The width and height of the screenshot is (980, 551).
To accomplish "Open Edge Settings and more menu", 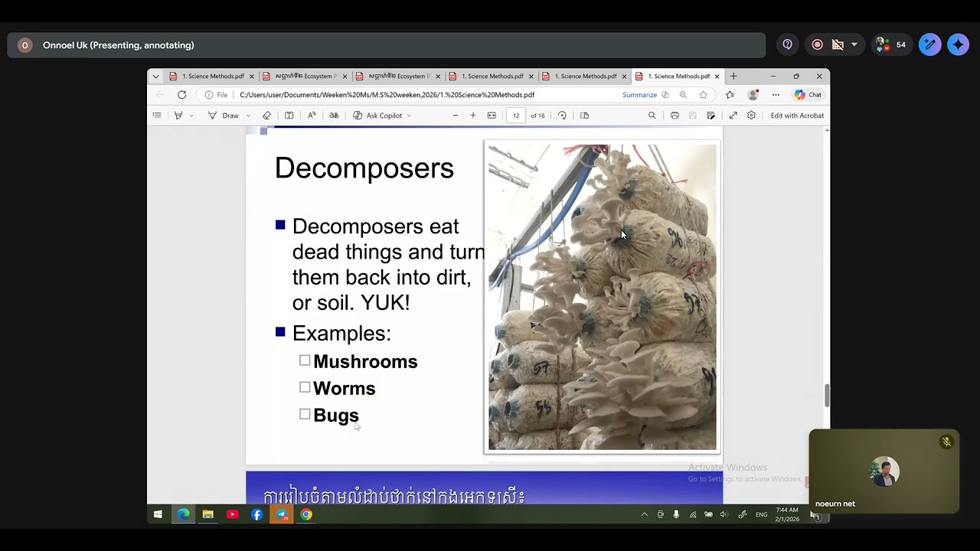I will click(x=776, y=95).
